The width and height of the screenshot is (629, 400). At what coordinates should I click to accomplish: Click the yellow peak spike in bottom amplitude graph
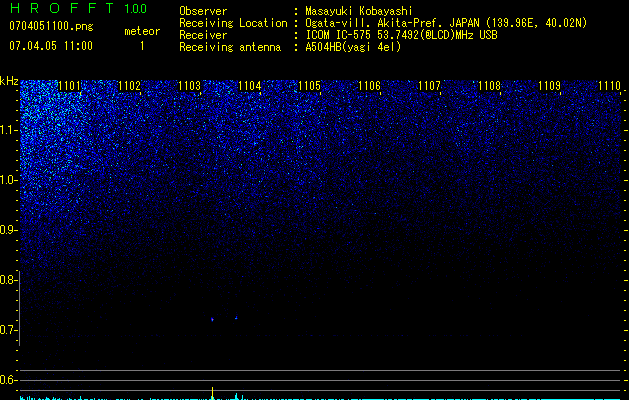click(x=212, y=393)
